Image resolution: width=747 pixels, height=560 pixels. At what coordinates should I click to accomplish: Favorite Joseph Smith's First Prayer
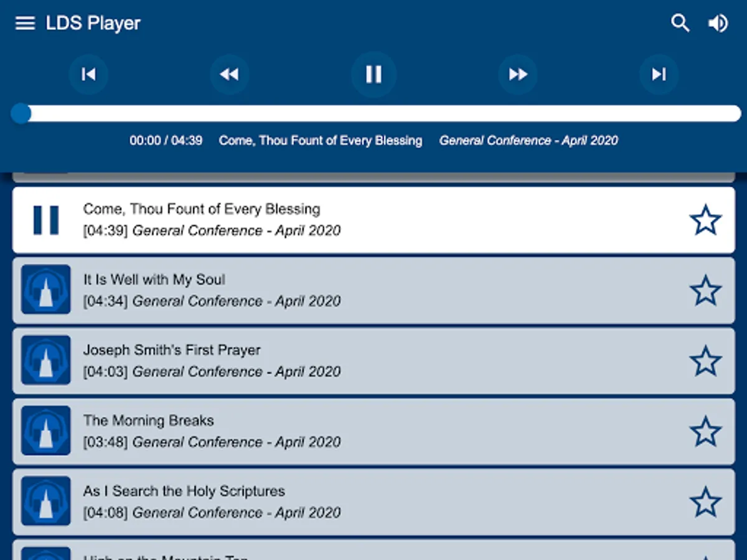point(705,361)
